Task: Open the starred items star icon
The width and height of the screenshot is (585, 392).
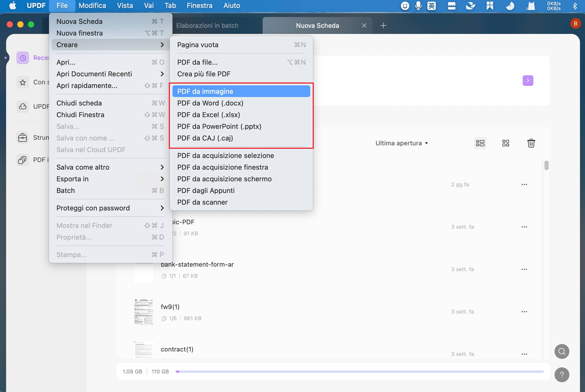Action: coord(23,82)
